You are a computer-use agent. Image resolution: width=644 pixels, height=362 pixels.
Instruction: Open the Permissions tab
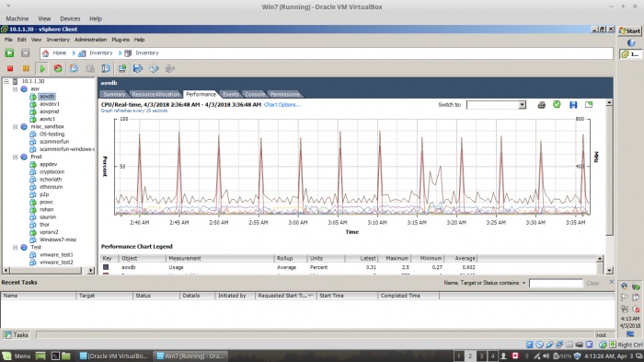tap(284, 94)
